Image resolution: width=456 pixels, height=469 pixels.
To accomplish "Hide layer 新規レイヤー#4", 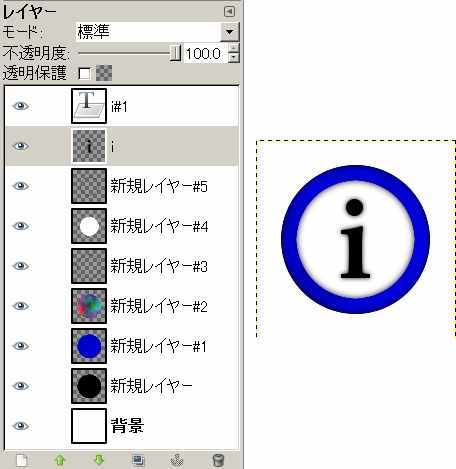I will [21, 226].
